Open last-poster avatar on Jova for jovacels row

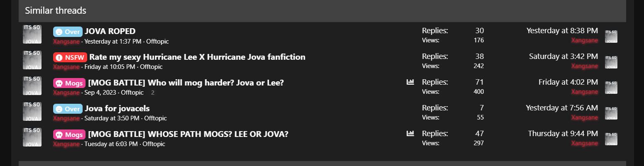(x=611, y=113)
